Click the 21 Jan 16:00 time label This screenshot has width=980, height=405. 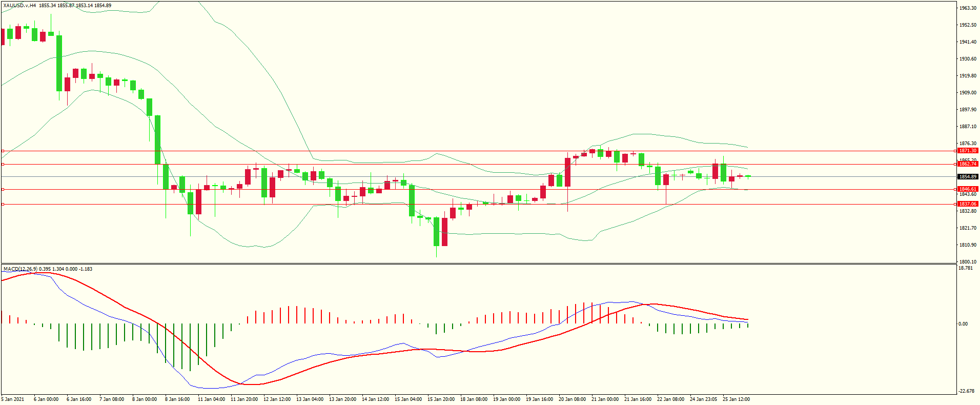(x=638, y=399)
